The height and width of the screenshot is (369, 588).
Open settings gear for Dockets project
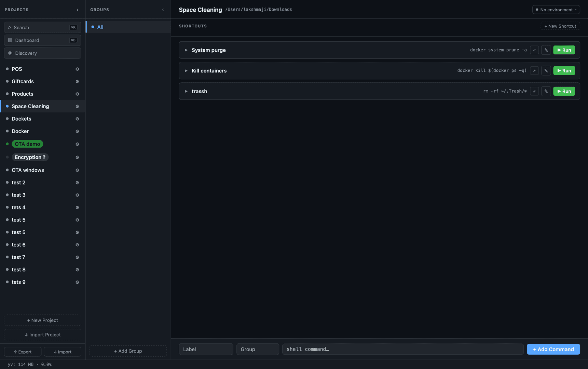(x=77, y=119)
